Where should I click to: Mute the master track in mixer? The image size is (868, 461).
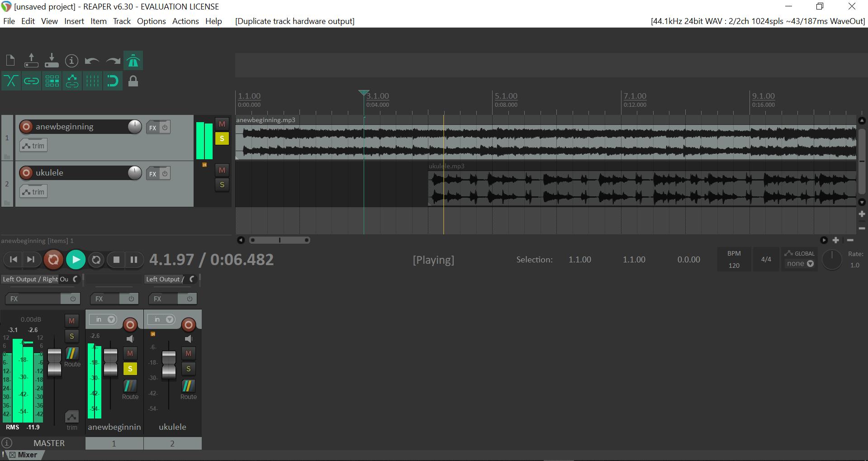pos(71,321)
